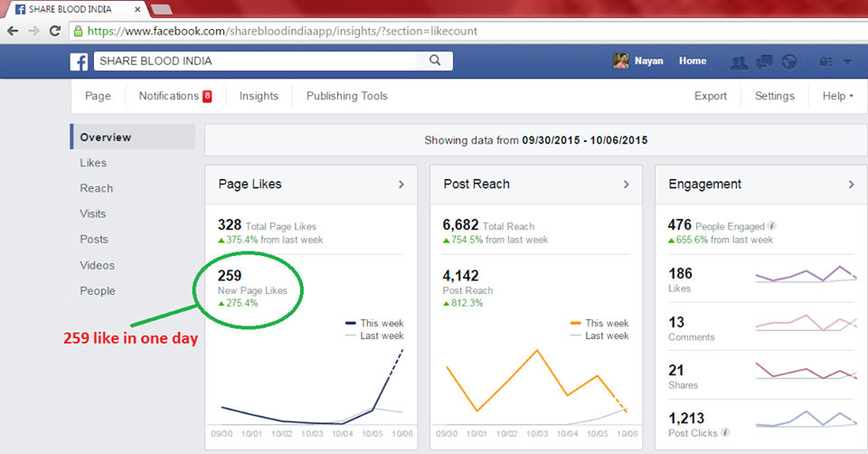The height and width of the screenshot is (454, 868).
Task: Expand the Help dropdown menu
Action: pos(837,96)
